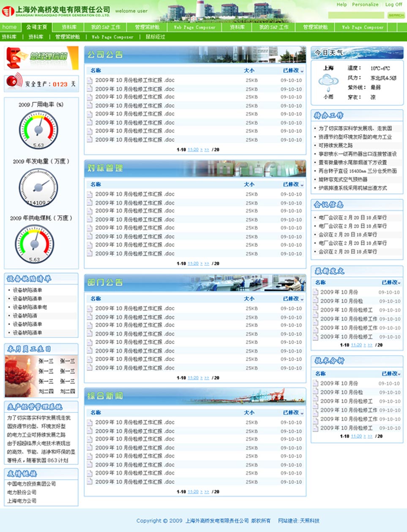Click the 2009 厂用电率 gauge

38,130
